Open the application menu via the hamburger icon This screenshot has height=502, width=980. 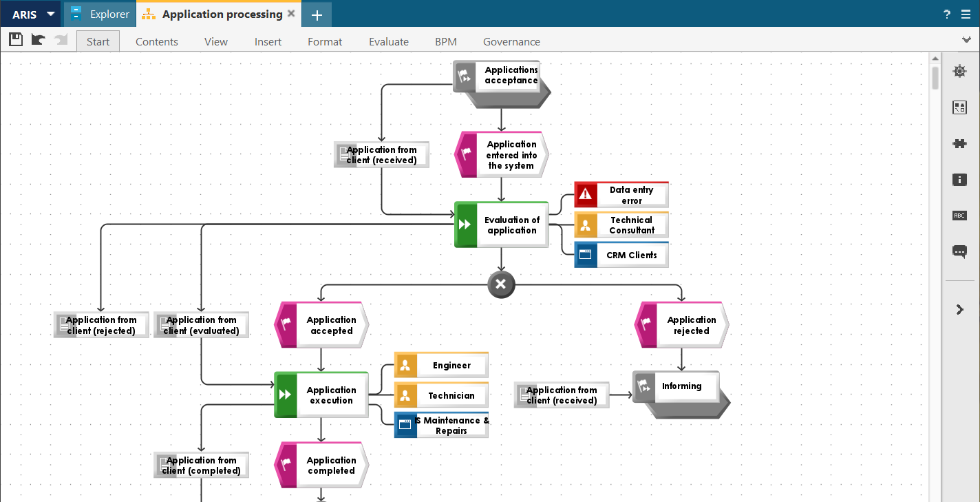pos(966,14)
